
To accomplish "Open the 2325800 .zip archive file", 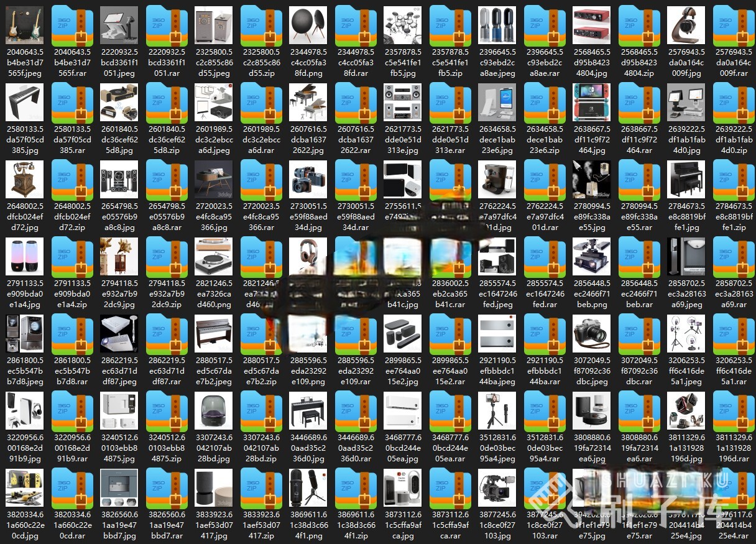I will point(261,25).
